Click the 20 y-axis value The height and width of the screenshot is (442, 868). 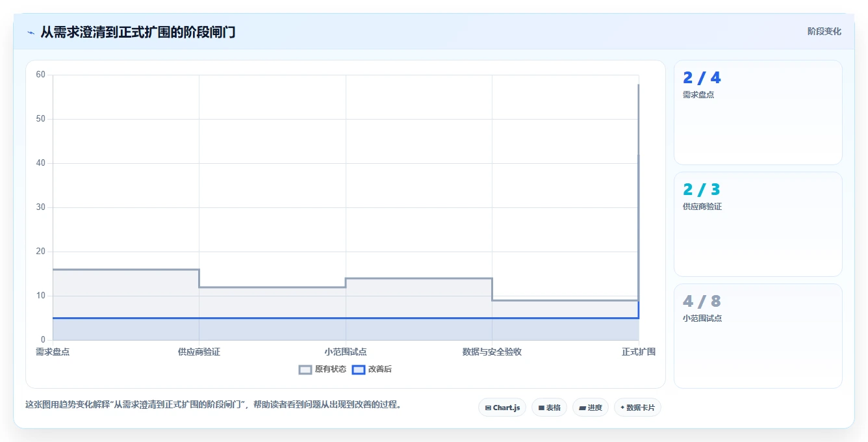[x=41, y=252]
